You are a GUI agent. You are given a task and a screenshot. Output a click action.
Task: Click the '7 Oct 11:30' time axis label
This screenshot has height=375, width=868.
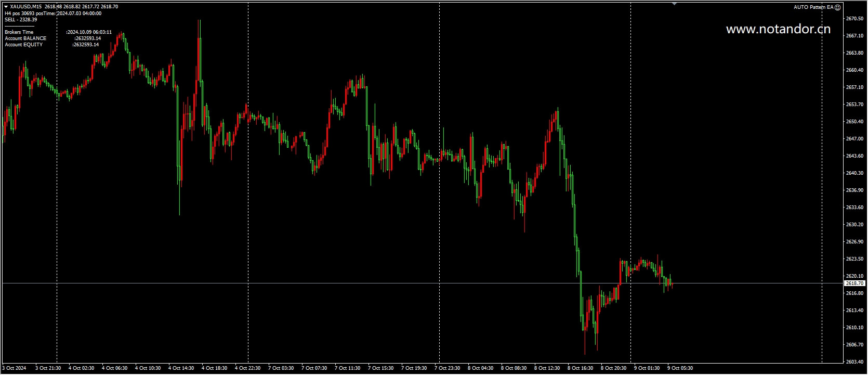(347, 368)
